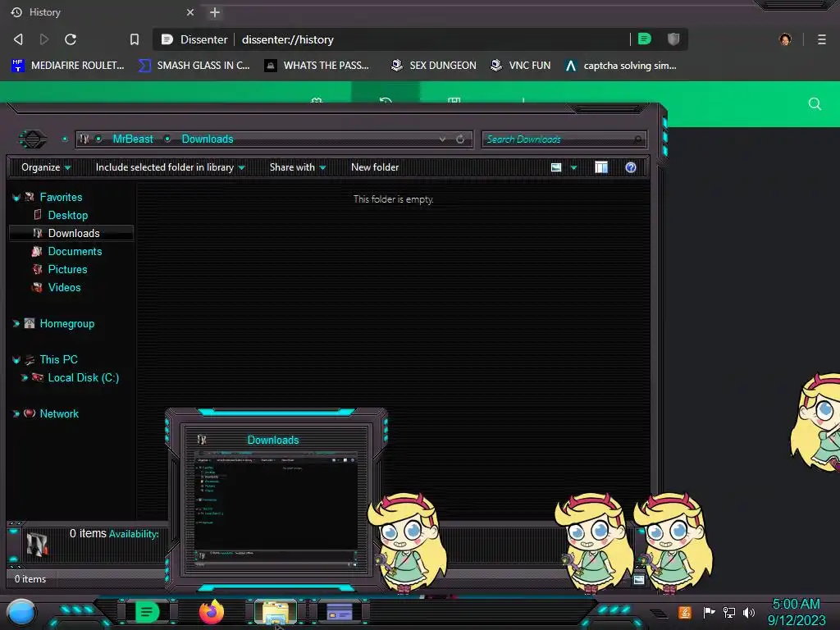Select Pictures in the navigation pane

point(67,269)
